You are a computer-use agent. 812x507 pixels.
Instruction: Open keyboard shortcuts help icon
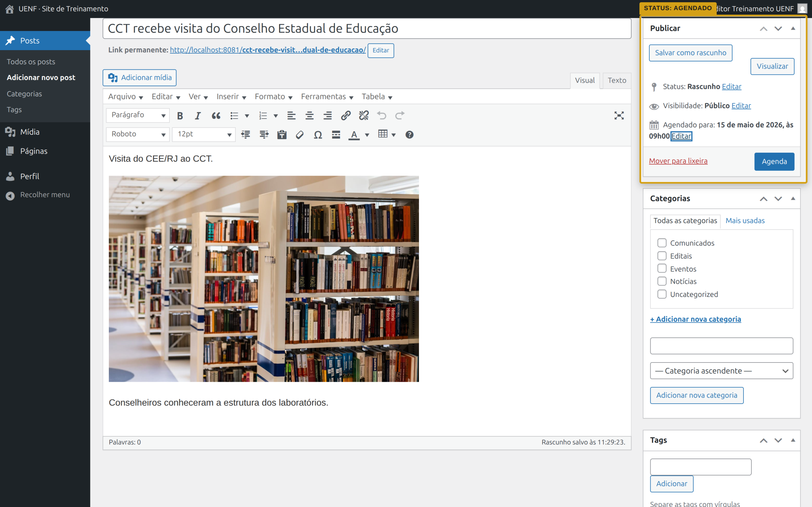point(409,135)
